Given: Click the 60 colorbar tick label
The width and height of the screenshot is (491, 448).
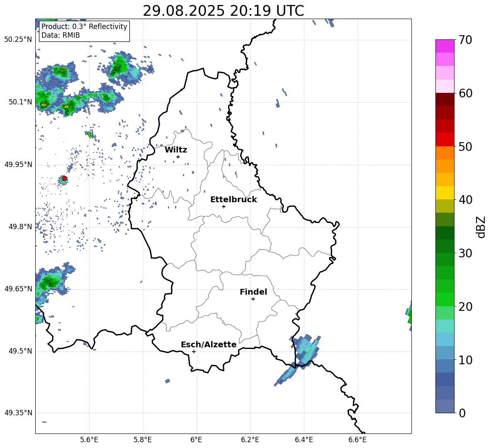Looking at the screenshot, I should tap(465, 93).
